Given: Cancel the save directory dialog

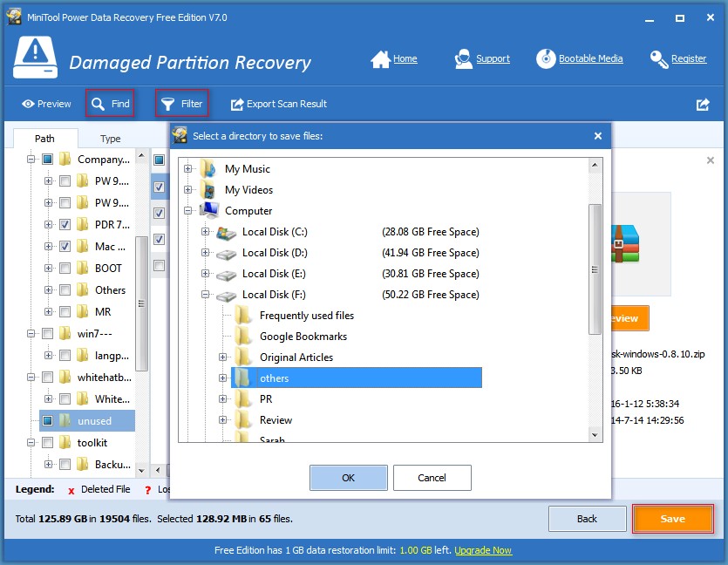Looking at the screenshot, I should (x=432, y=478).
